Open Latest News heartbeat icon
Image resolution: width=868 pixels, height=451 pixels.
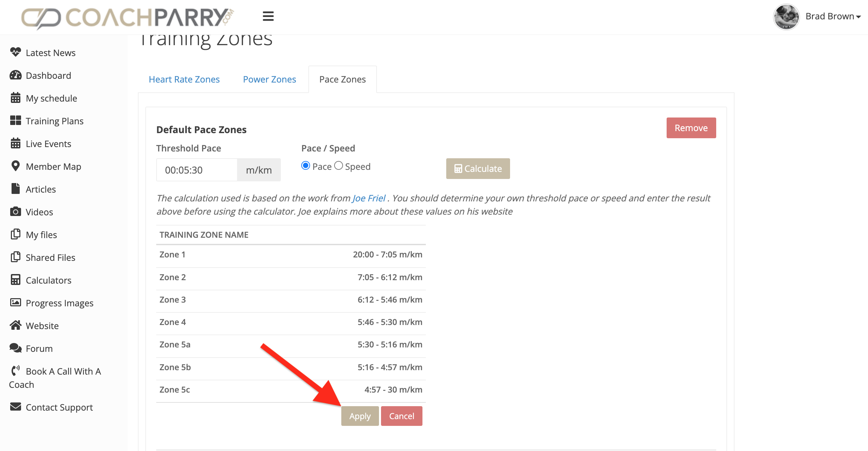click(x=15, y=52)
